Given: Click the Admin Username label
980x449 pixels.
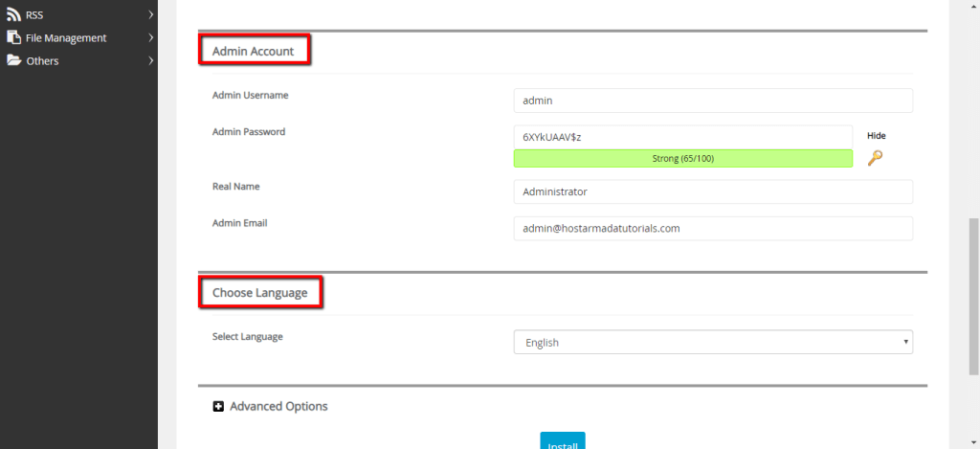Looking at the screenshot, I should (250, 95).
